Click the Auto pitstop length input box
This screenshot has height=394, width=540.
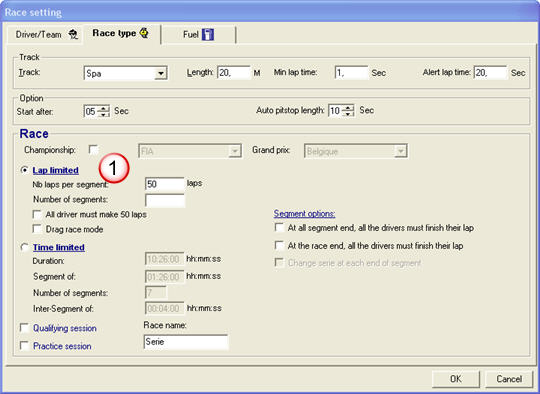pyautogui.click(x=336, y=111)
